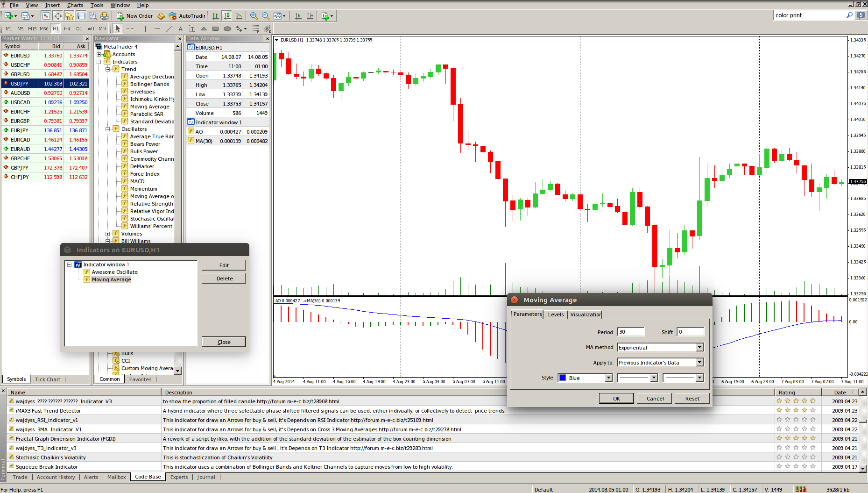The height and width of the screenshot is (493, 868).
Task: Click the Period input field
Action: point(630,332)
